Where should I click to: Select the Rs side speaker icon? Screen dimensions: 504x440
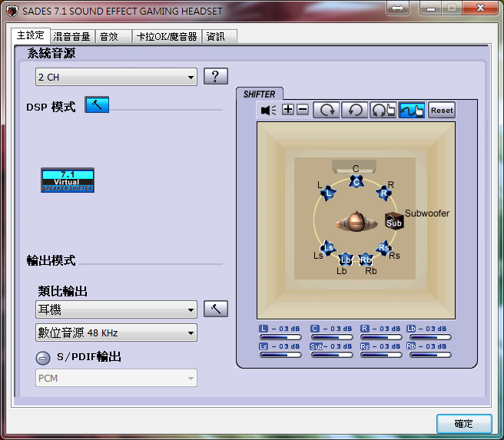(384, 248)
